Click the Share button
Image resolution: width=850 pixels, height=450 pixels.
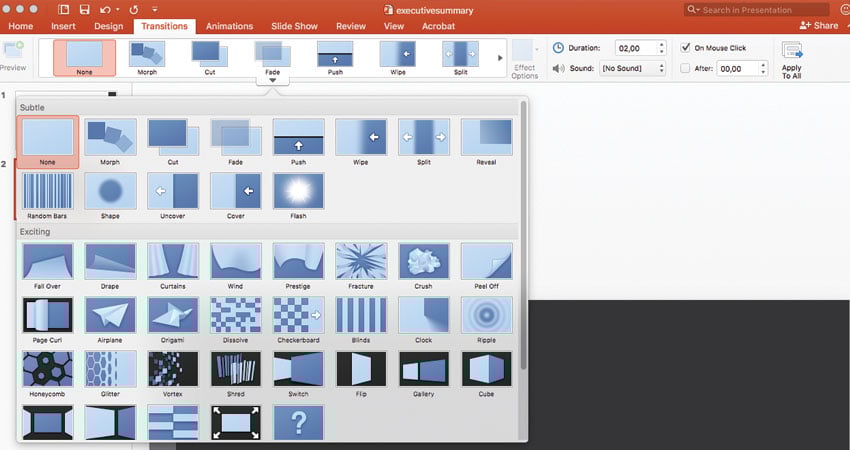tap(819, 25)
